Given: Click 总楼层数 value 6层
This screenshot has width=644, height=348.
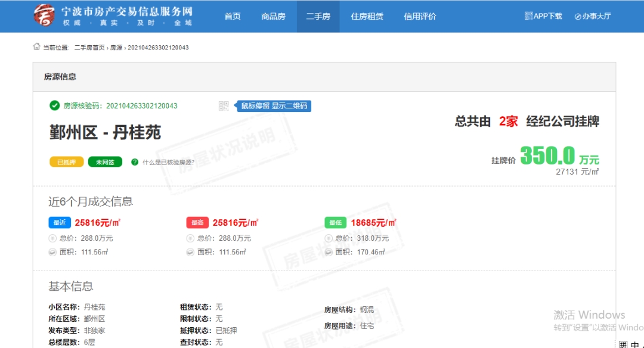Looking at the screenshot, I should coord(89,342).
